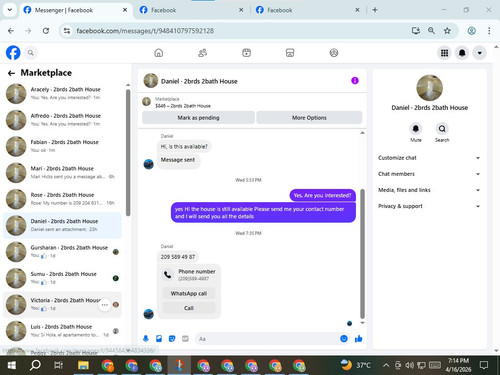
Task: Click Mark as pending button
Action: coord(198,118)
